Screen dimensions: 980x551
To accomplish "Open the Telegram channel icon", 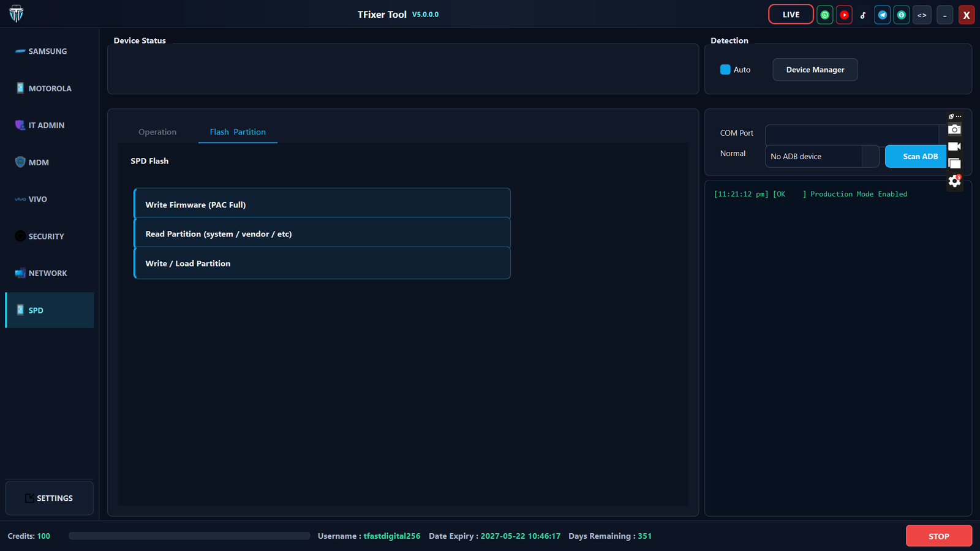I will pos(883,15).
